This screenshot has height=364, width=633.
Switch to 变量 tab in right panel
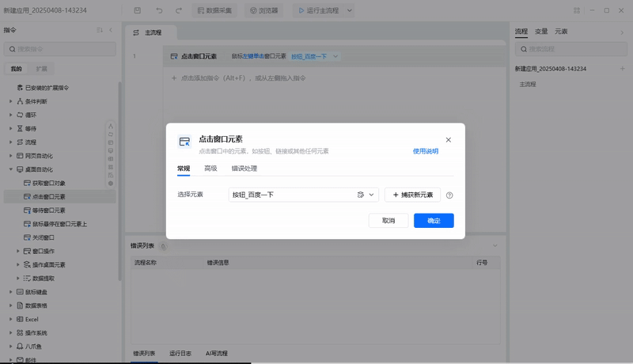pyautogui.click(x=541, y=32)
